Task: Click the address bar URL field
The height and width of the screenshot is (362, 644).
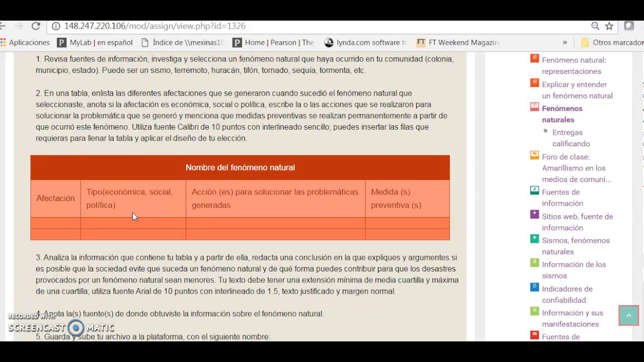Action: 322,26
